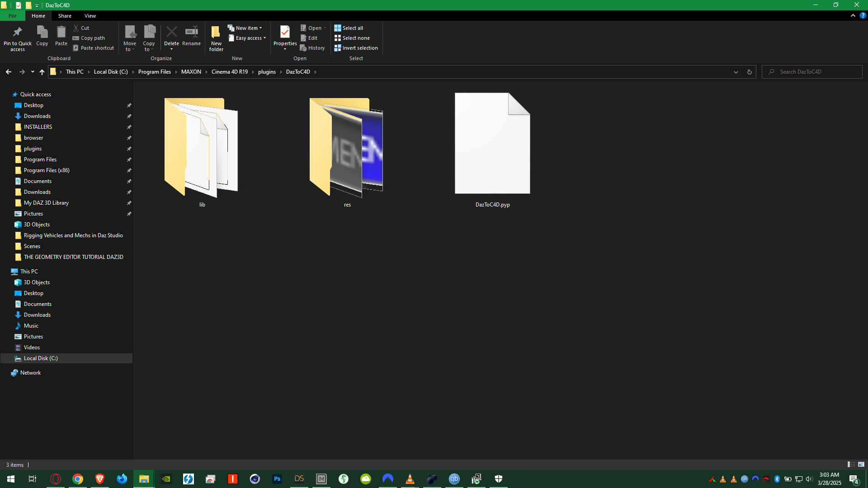Navigate to plugins in breadcrumb path
This screenshot has height=488, width=868.
point(267,72)
